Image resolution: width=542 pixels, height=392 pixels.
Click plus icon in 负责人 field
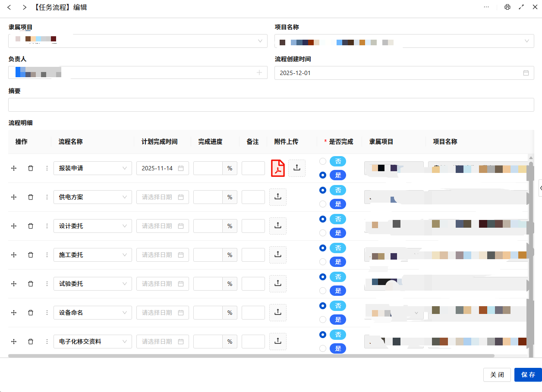point(259,72)
